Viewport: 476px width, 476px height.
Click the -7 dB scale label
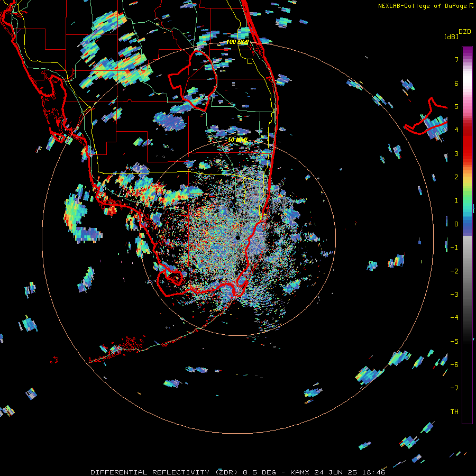click(454, 388)
